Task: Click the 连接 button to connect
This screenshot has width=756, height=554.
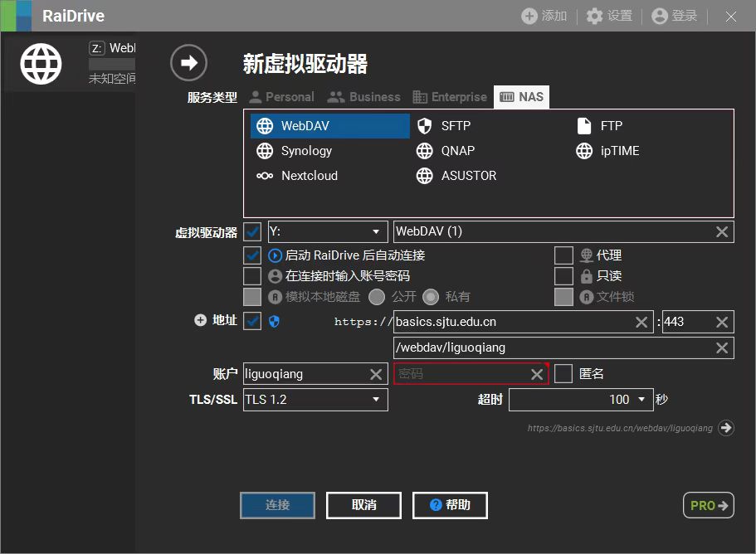Action: [x=277, y=505]
